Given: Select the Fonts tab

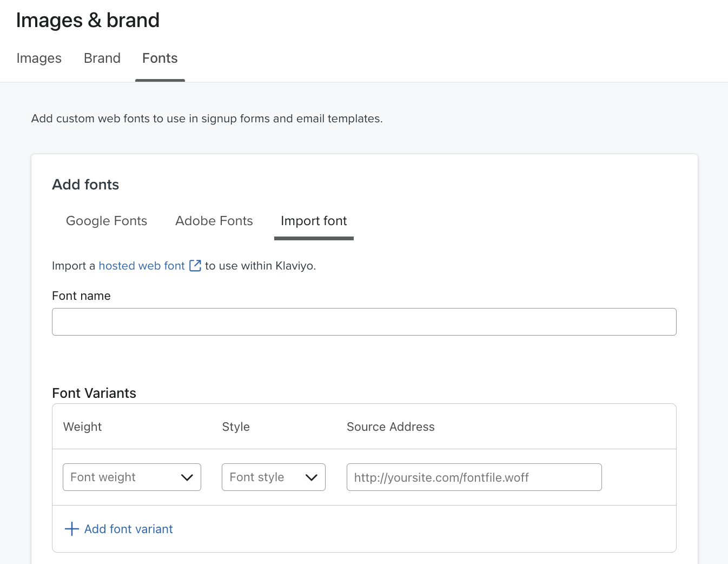Looking at the screenshot, I should [x=160, y=58].
